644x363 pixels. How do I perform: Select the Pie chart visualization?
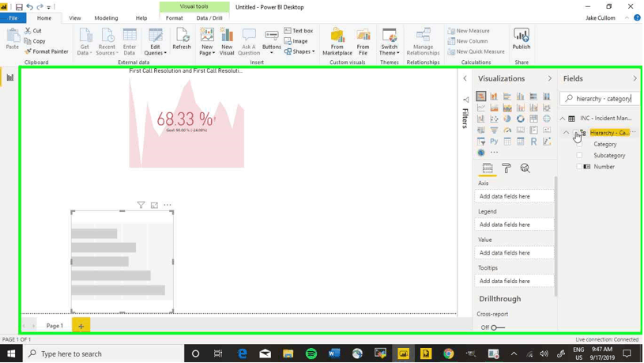pyautogui.click(x=507, y=119)
